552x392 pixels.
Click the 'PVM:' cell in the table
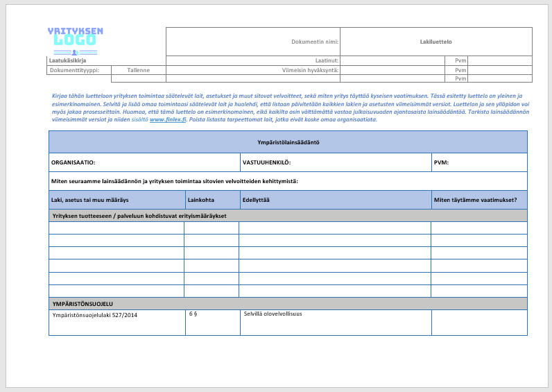[479, 162]
